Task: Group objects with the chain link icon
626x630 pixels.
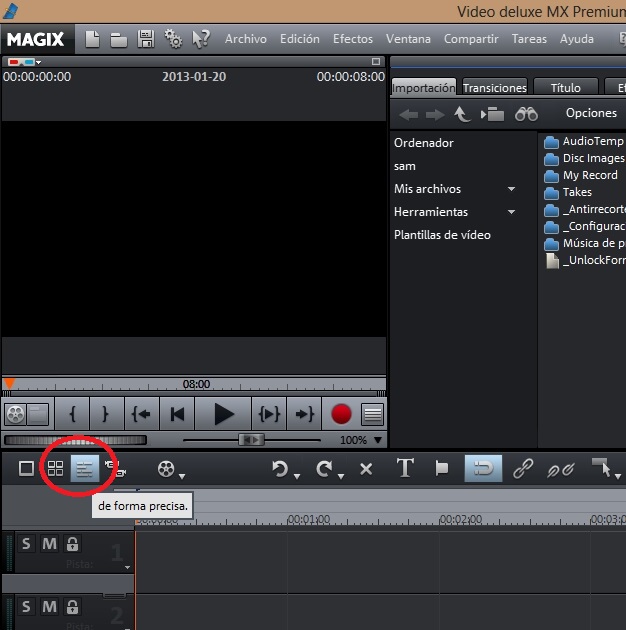Action: tap(523, 468)
